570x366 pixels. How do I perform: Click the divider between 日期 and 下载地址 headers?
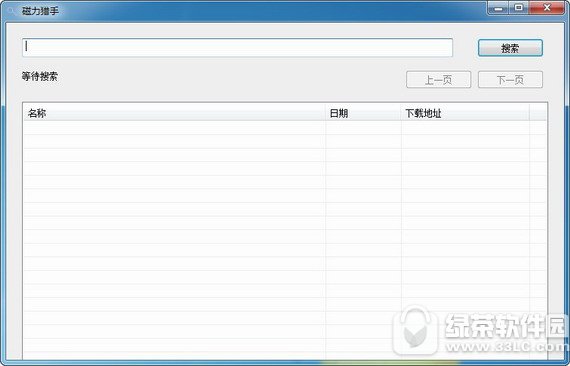pyautogui.click(x=401, y=113)
